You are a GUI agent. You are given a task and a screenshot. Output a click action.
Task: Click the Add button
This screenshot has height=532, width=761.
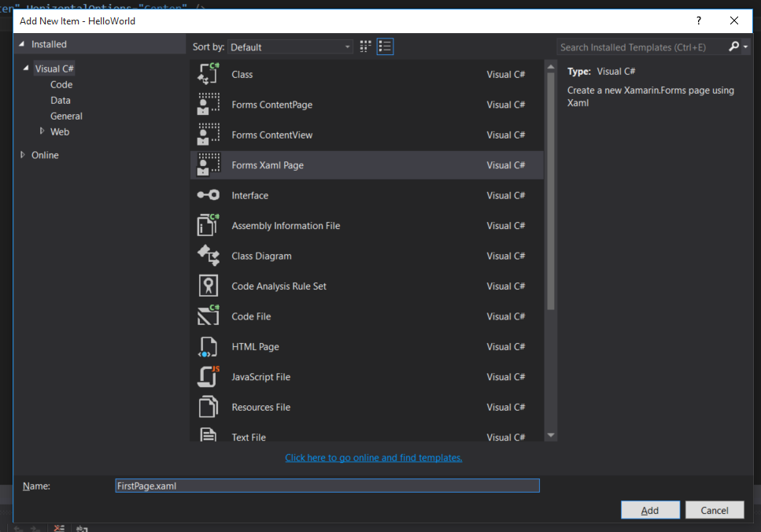(650, 510)
